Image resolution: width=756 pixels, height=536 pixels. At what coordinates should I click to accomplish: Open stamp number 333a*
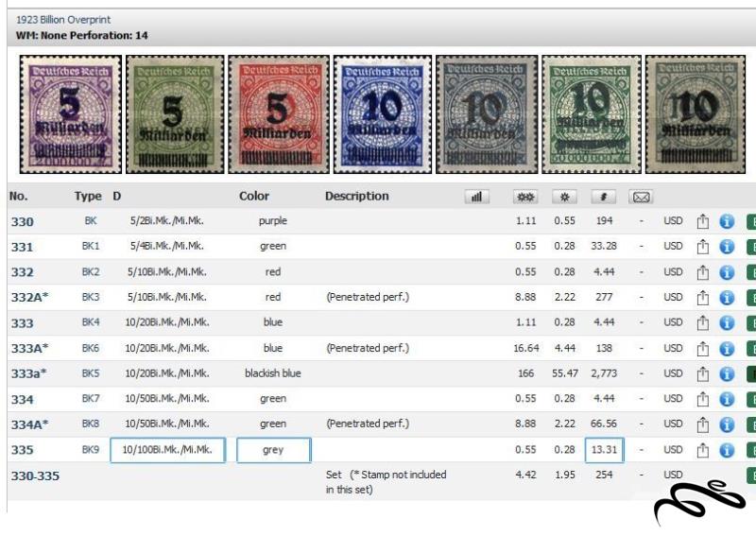[28, 373]
